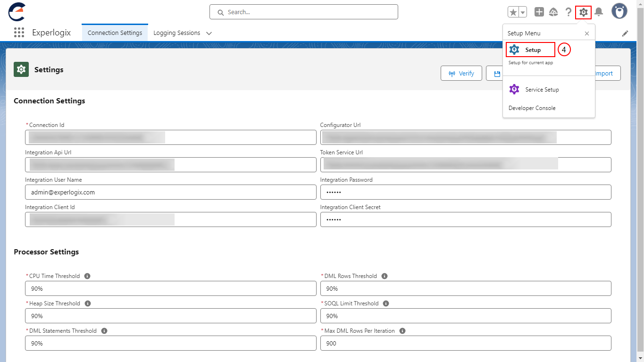Switch to the Connection Settings tab
The height and width of the screenshot is (362, 644).
(x=115, y=33)
